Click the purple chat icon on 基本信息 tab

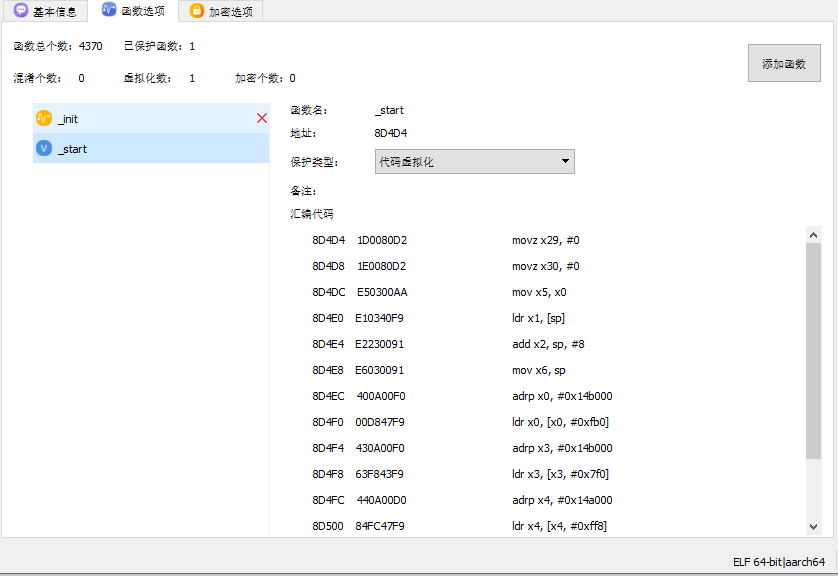click(20, 10)
